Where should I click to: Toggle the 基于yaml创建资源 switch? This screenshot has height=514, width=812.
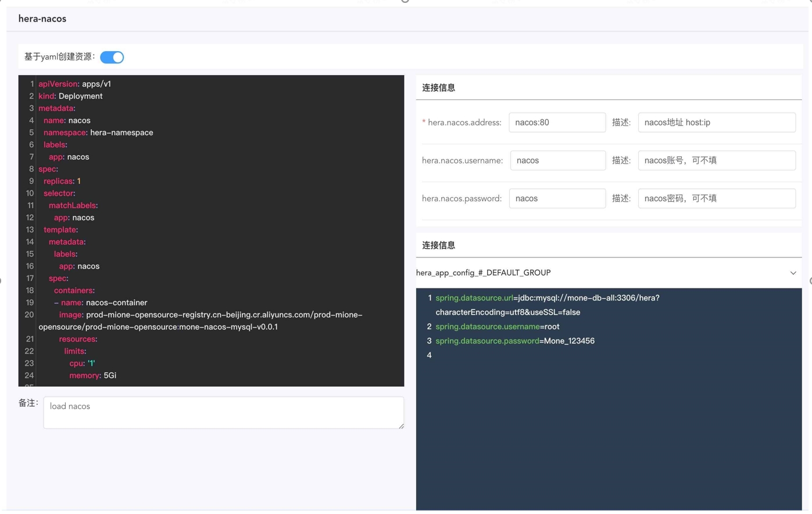pyautogui.click(x=112, y=57)
